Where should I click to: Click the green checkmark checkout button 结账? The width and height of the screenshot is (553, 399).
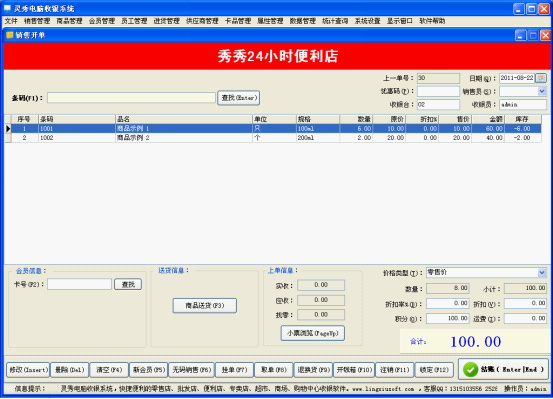(503, 369)
